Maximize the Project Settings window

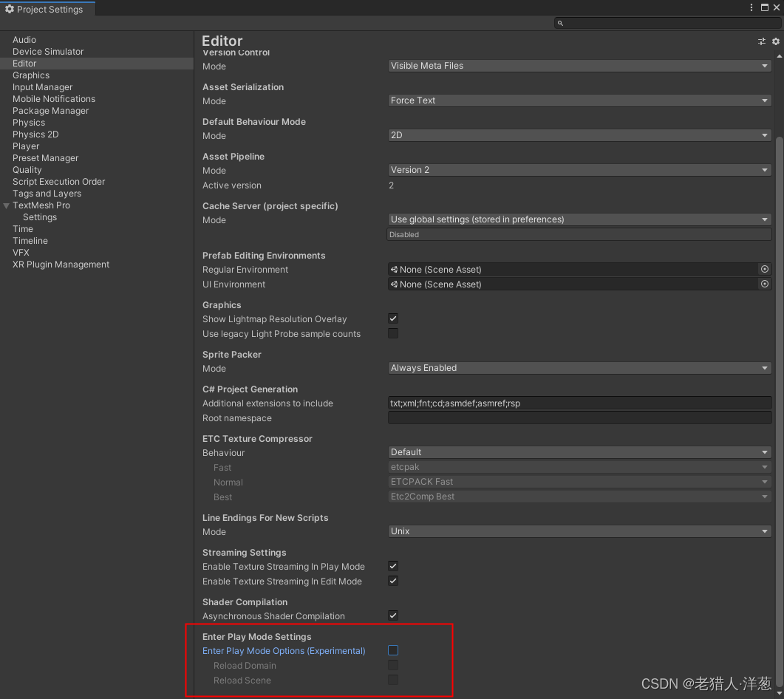(765, 7)
